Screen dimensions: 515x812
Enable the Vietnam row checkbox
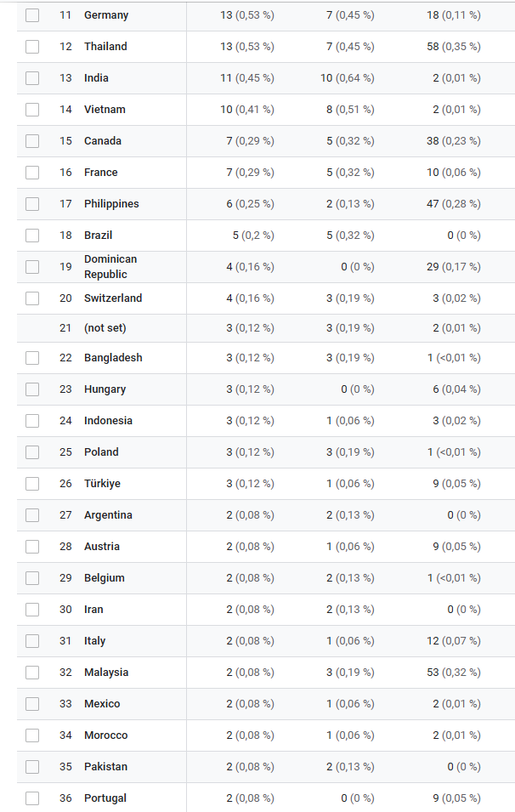click(x=32, y=110)
